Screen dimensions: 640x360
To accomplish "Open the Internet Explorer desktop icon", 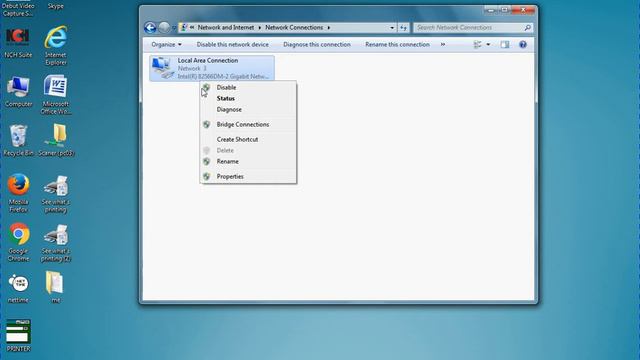I will pos(56,45).
